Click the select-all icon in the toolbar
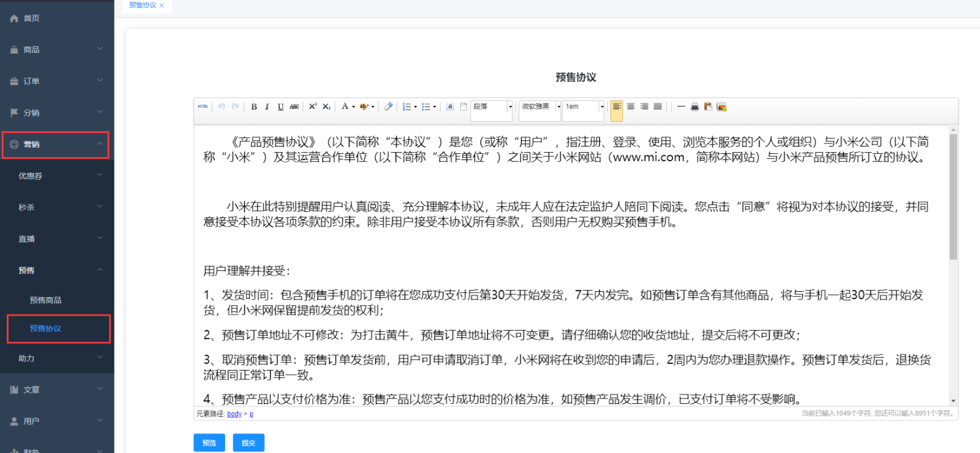 tap(450, 106)
